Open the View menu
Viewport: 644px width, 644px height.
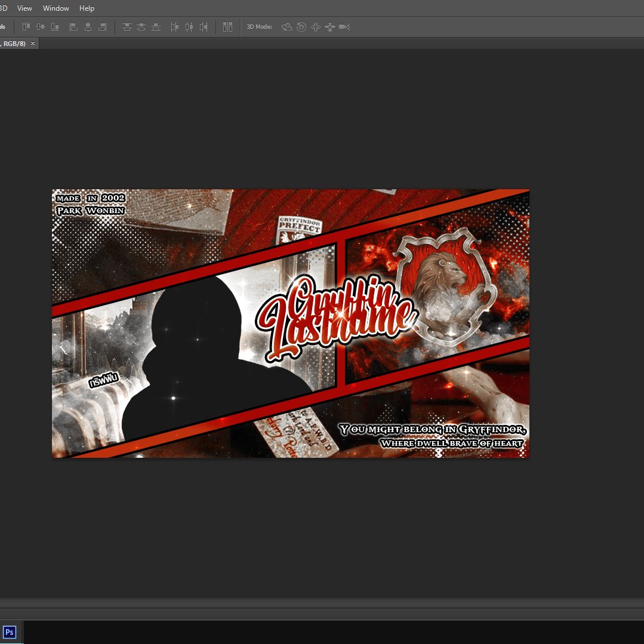point(24,8)
